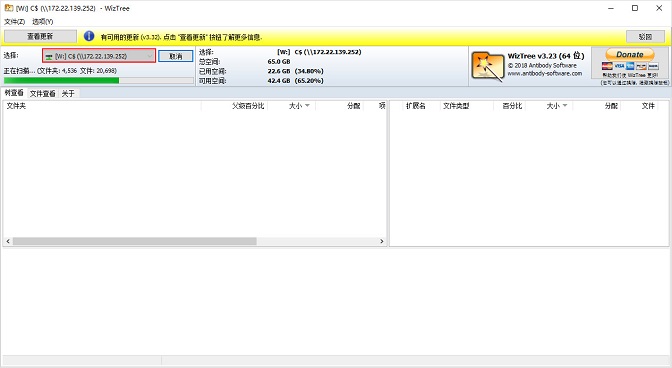Click the 查看更新 button
672x368 pixels.
pos(40,36)
